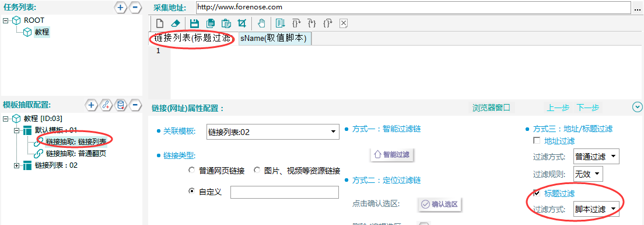Select the 图片、视频等资源链接 radio button

point(257,170)
